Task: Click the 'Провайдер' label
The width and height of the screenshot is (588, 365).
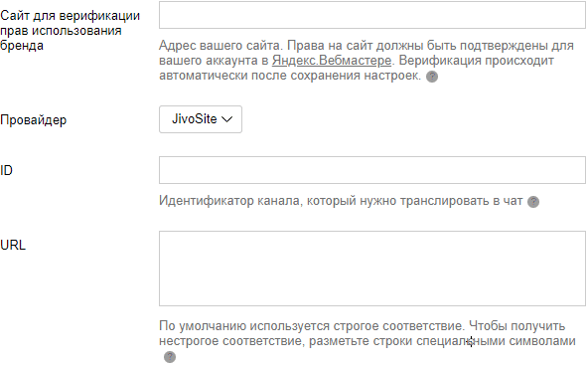Action: click(x=34, y=120)
